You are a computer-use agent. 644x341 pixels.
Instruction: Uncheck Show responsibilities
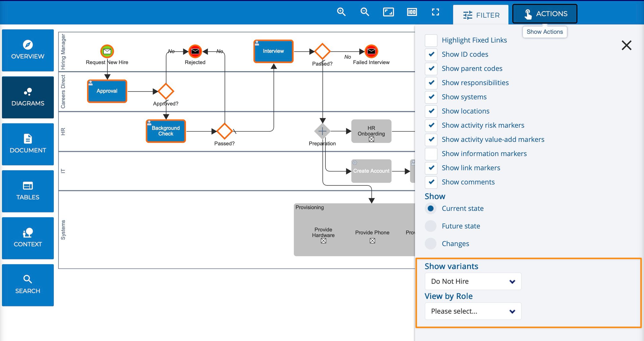[x=431, y=83]
